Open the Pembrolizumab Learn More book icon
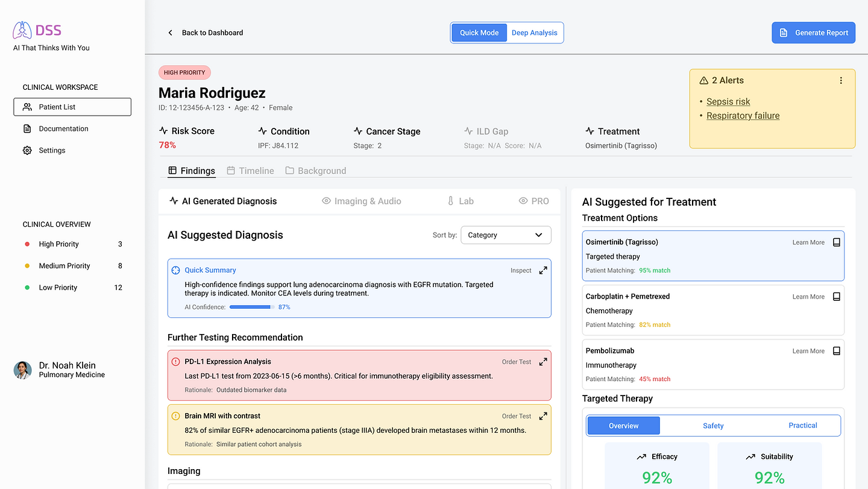Screen dimensions: 868x489 click(836, 351)
